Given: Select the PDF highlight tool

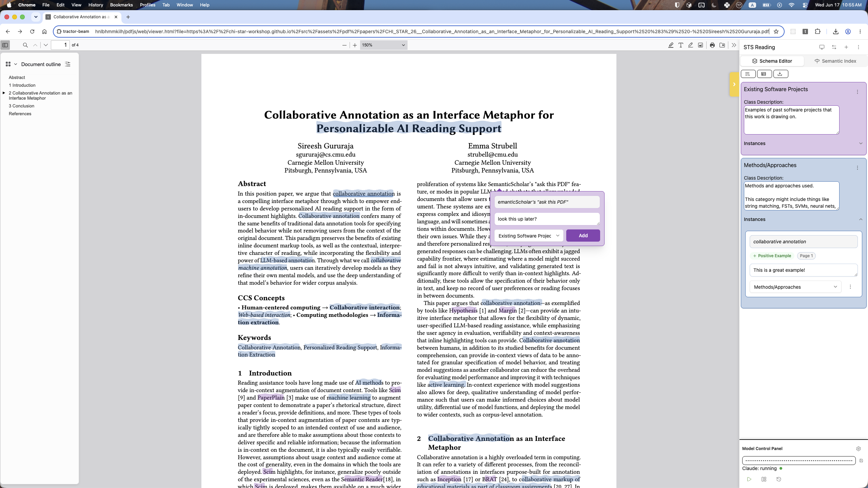Looking at the screenshot, I should pos(671,45).
